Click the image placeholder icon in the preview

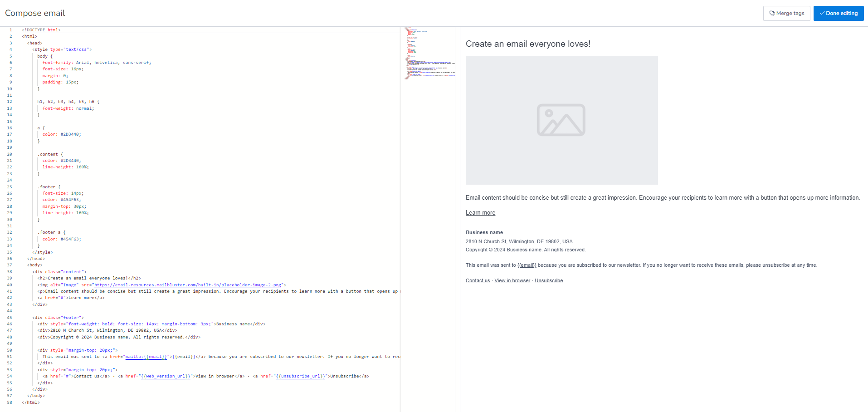point(561,120)
